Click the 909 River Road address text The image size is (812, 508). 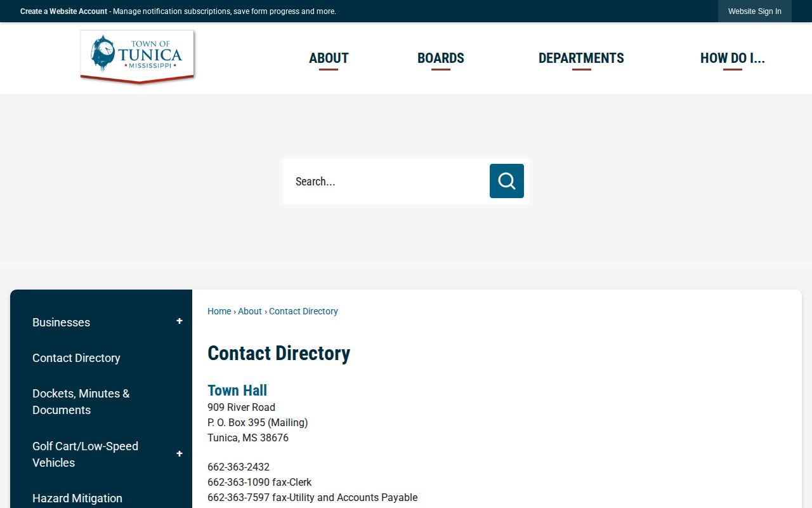click(241, 407)
